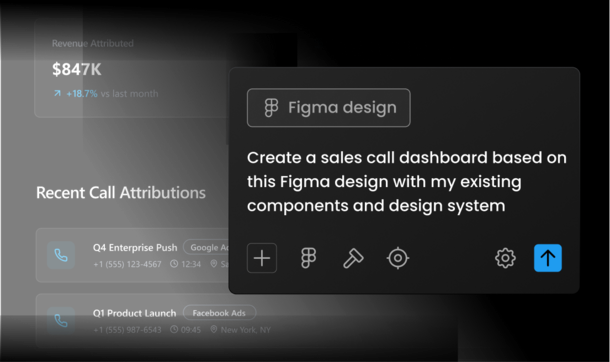Open settings with the gear icon
610x362 pixels.
coord(505,258)
